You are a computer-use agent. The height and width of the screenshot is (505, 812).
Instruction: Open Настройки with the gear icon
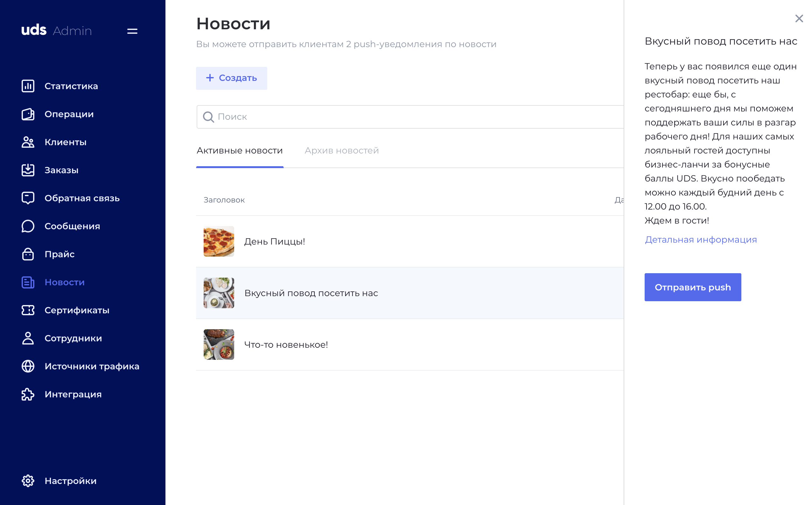click(x=27, y=481)
